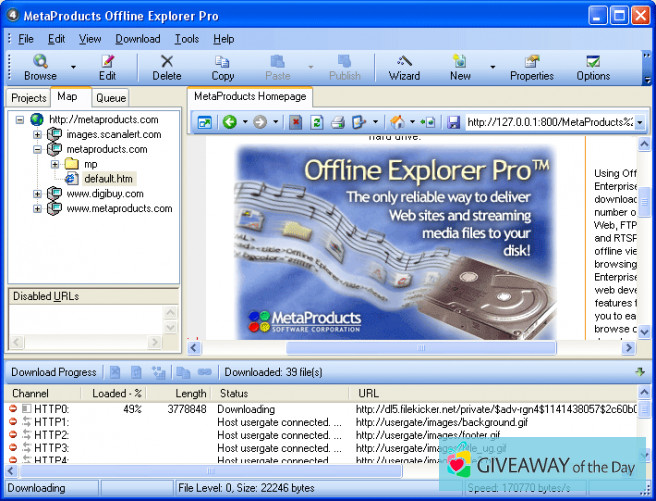This screenshot has height=501, width=656.
Task: Stop page loading with red stop icon
Action: [x=295, y=122]
